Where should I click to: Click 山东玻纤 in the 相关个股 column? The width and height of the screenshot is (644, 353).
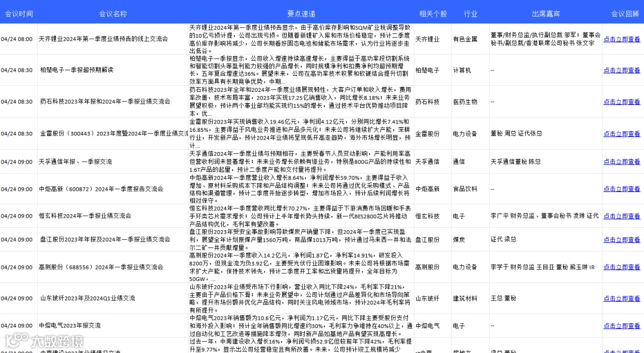[x=427, y=298]
